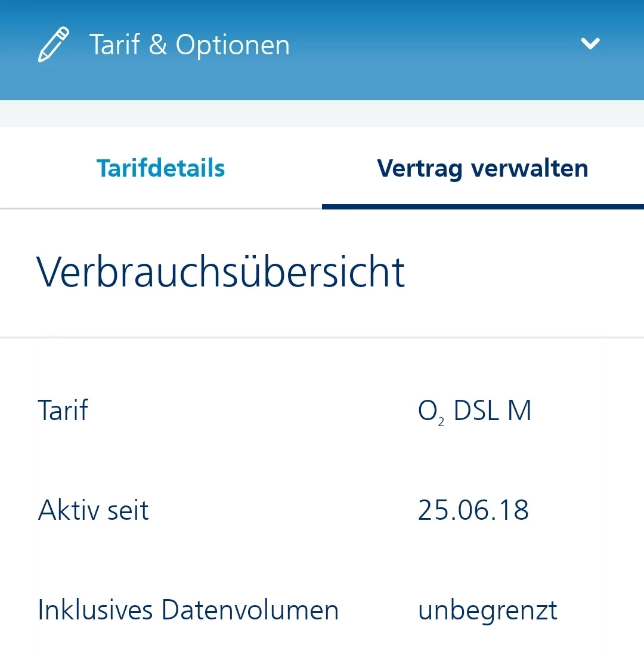The image size is (644, 660).
Task: Click the unbegrenzt data volume value
Action: [488, 611]
